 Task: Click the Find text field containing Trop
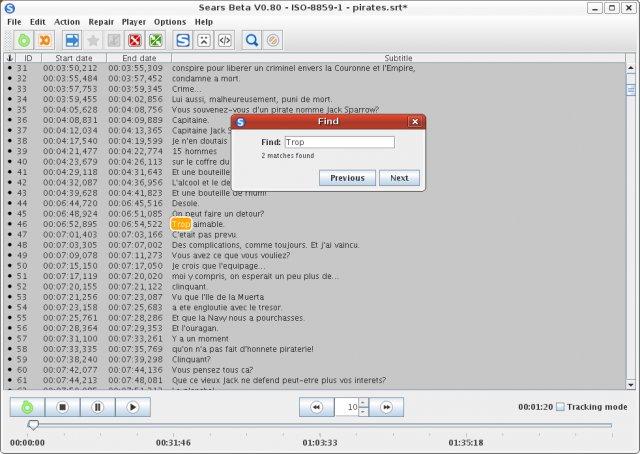tap(340, 142)
